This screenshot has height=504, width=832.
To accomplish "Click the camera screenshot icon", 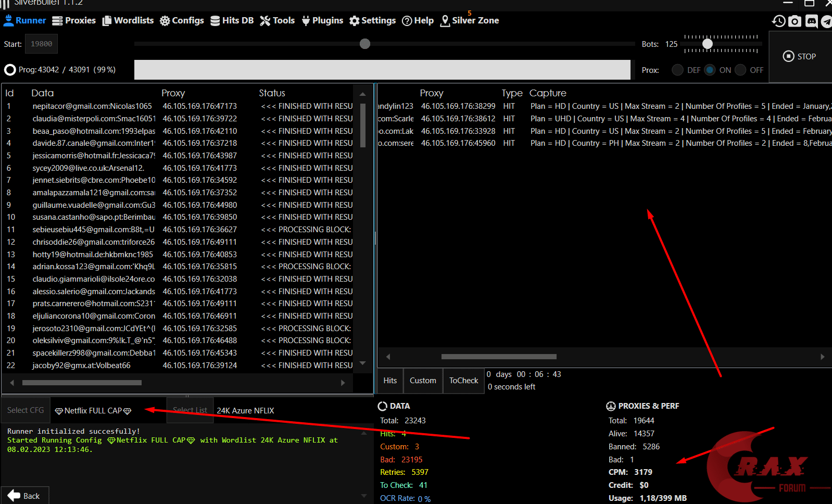I will (795, 21).
